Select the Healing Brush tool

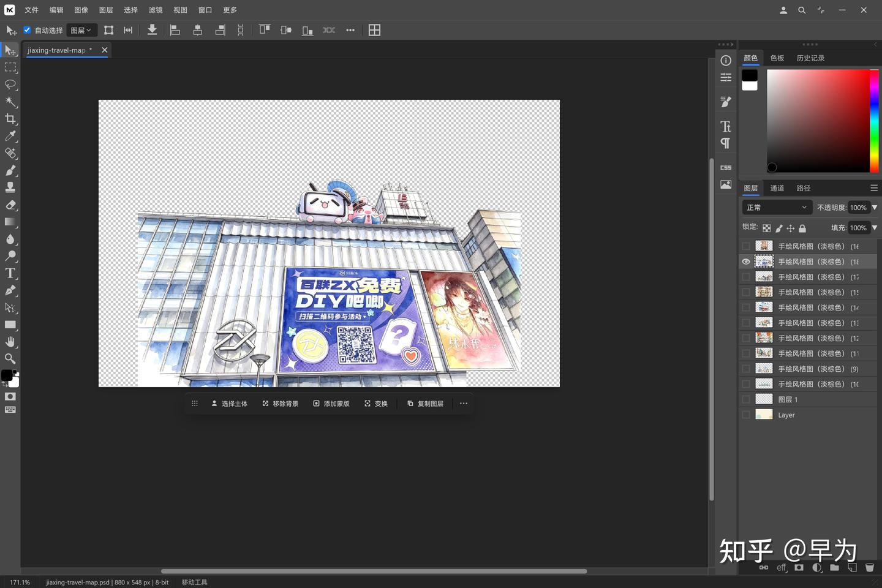(10, 153)
